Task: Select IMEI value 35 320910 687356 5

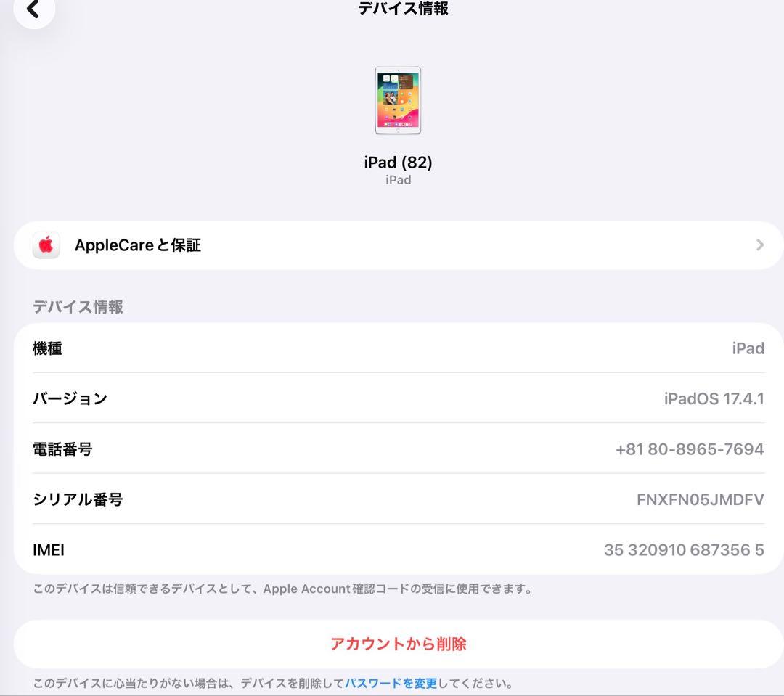Action: click(684, 550)
